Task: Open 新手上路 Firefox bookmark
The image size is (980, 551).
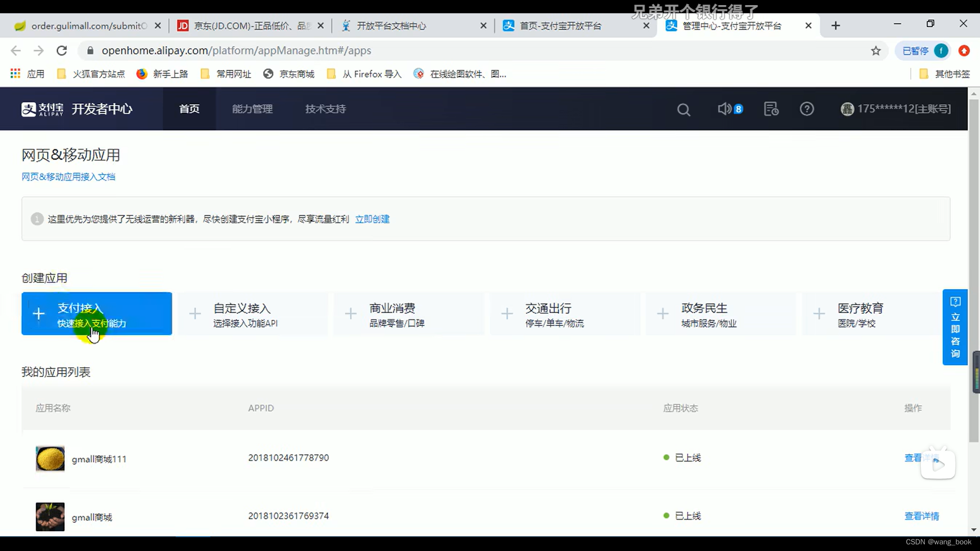Action: click(162, 74)
